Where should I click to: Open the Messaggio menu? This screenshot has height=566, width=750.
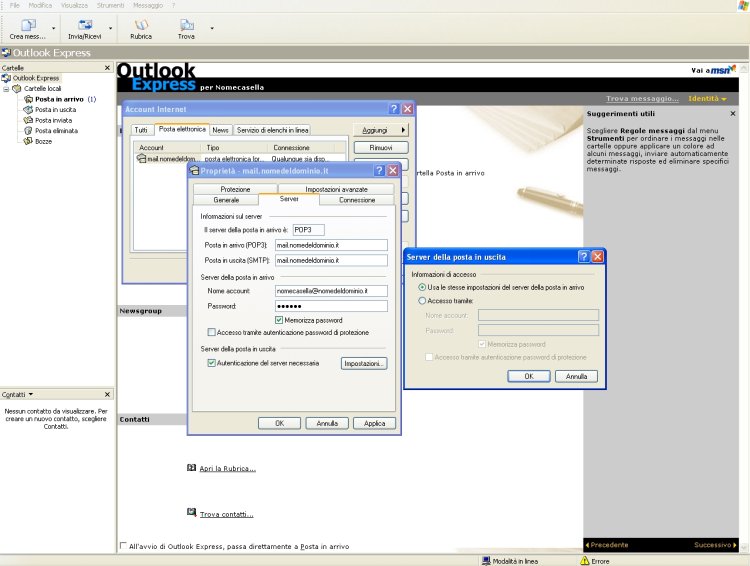(148, 5)
